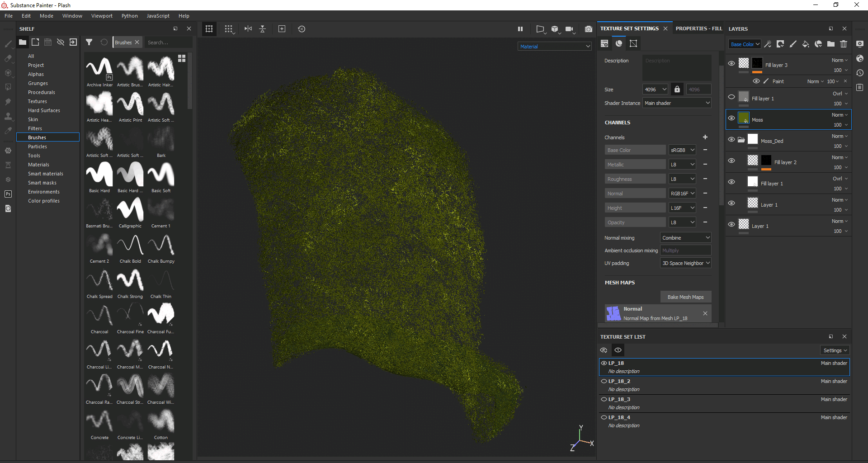Open the Shader Instance dropdown
868x463 pixels.
click(x=677, y=103)
